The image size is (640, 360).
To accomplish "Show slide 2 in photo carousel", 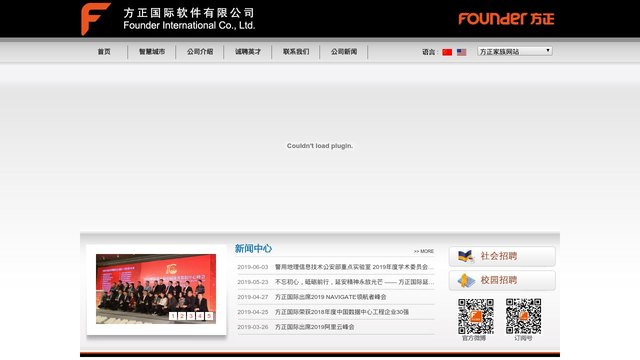I will coord(182,316).
